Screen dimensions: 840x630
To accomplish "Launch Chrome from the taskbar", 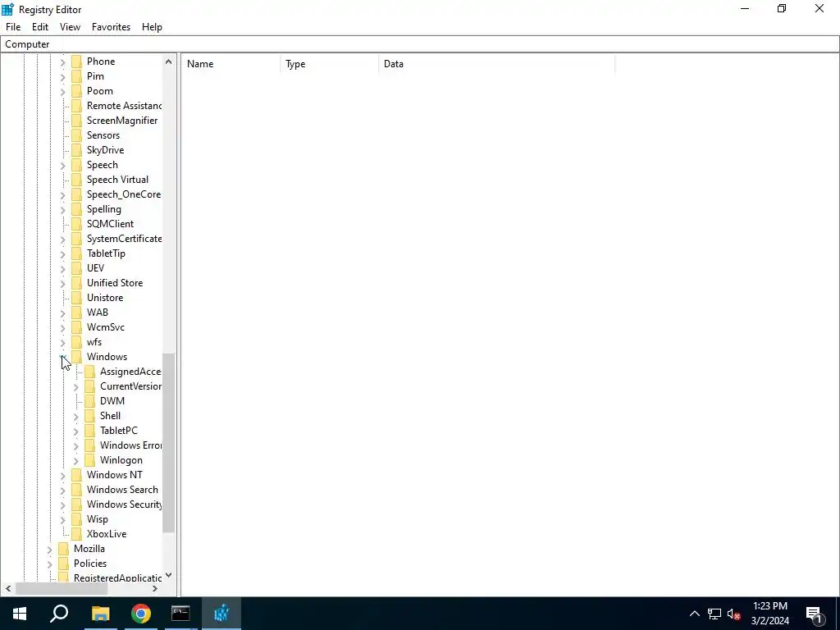I will 141,614.
